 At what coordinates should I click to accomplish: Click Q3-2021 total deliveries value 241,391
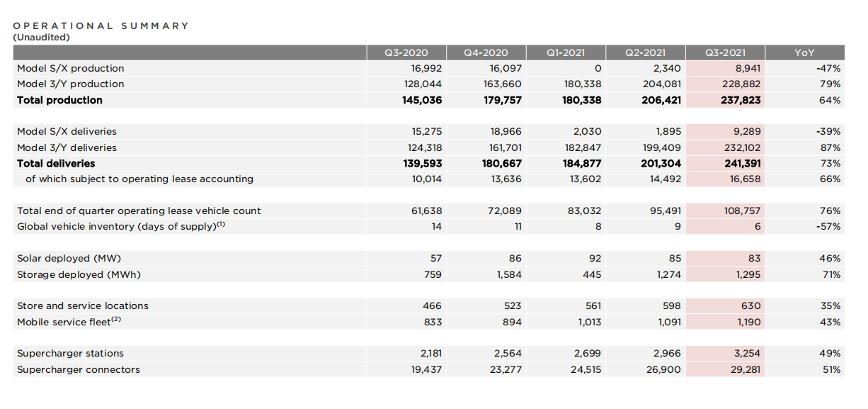coord(741,163)
